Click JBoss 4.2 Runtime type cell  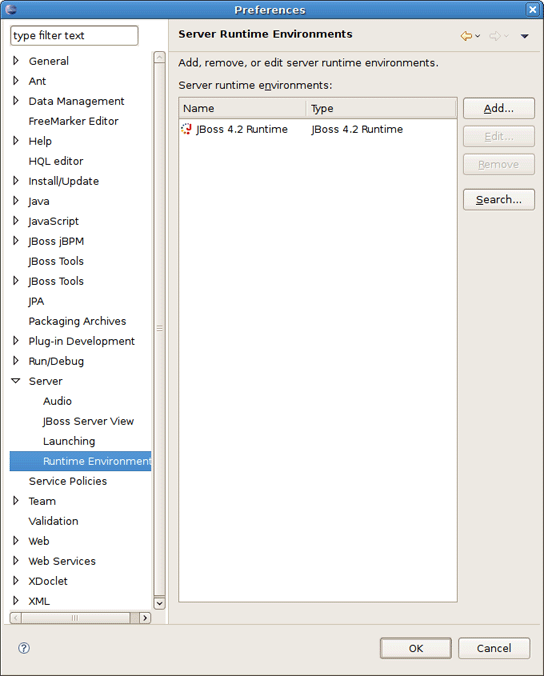tap(357, 129)
